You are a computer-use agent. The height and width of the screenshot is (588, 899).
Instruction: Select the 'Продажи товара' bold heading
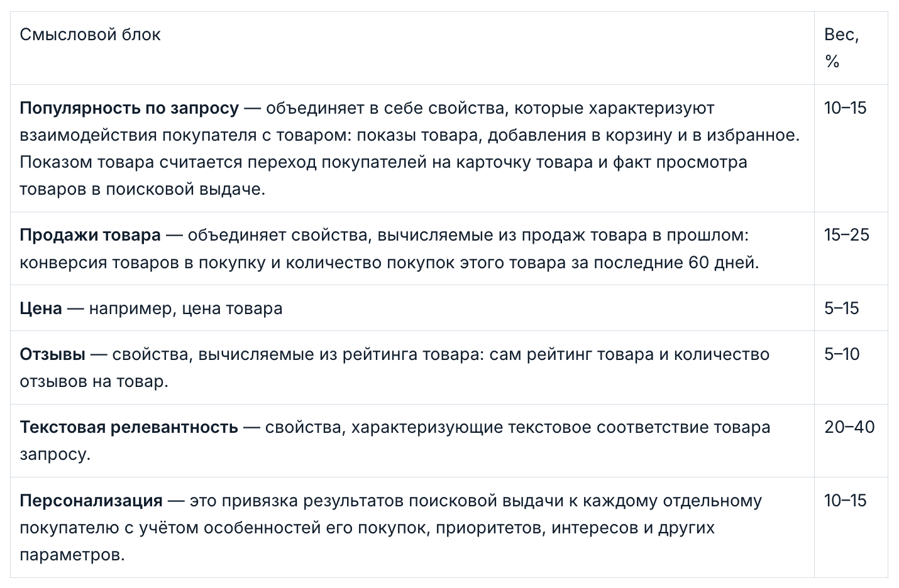pyautogui.click(x=90, y=235)
